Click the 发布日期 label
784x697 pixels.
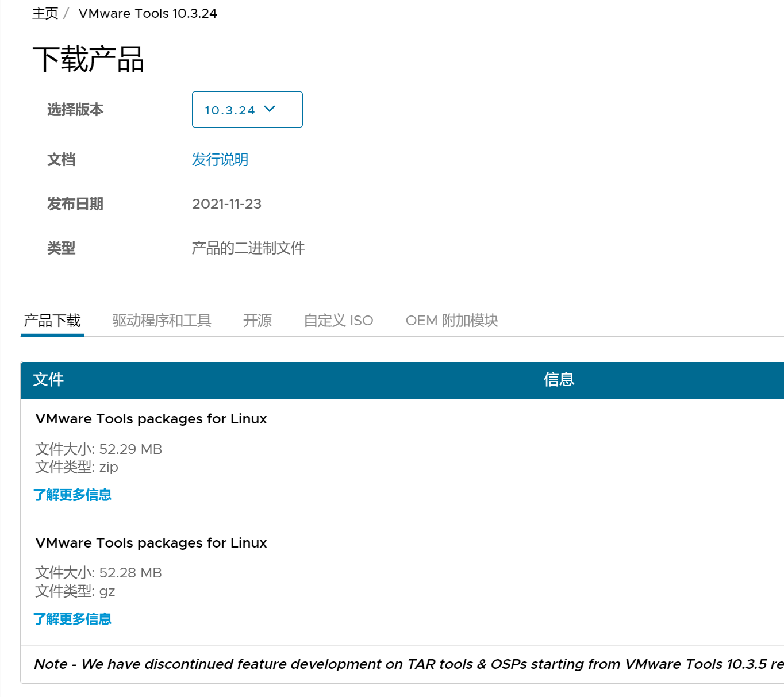point(75,204)
